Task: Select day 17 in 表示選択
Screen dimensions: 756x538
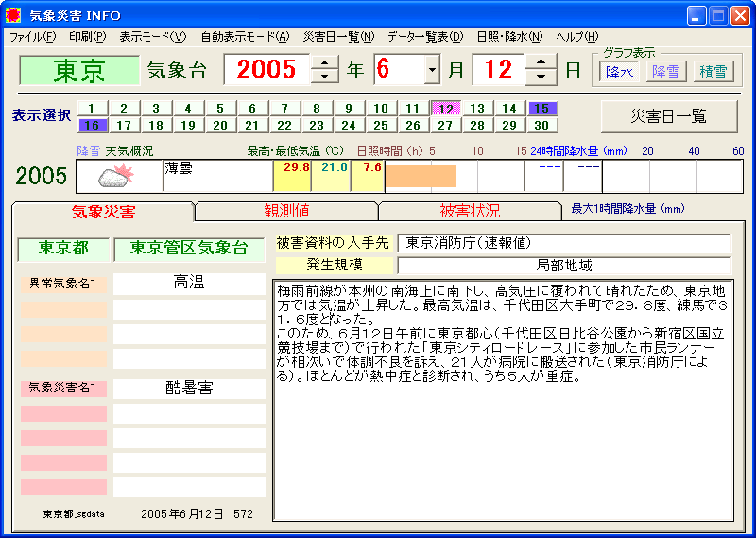Action: pos(124,126)
